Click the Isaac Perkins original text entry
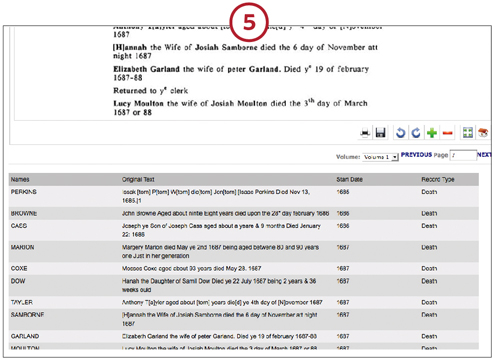 216,196
